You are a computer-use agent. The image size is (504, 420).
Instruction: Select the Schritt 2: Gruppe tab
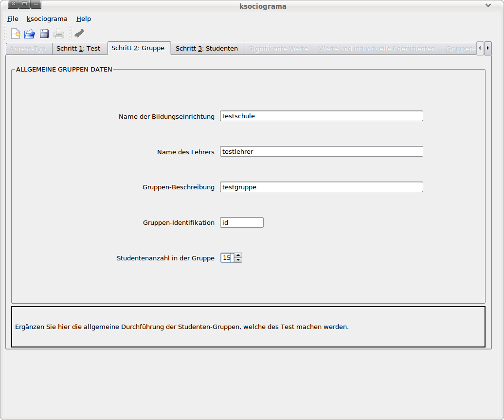[138, 48]
